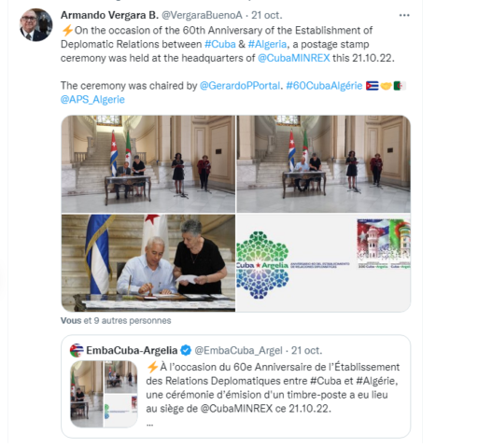Click the EmbaCuba-Argelia flag avatar
492x448 pixels.
(x=77, y=350)
